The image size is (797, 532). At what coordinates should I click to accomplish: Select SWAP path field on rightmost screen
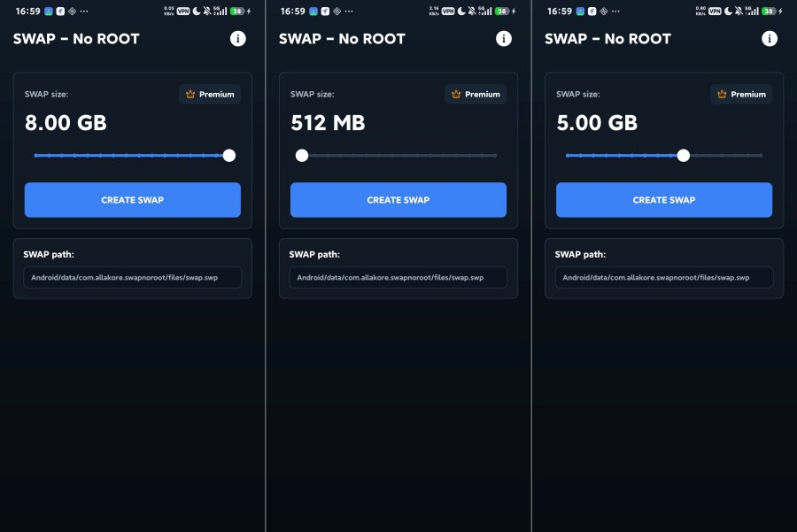pyautogui.click(x=664, y=277)
